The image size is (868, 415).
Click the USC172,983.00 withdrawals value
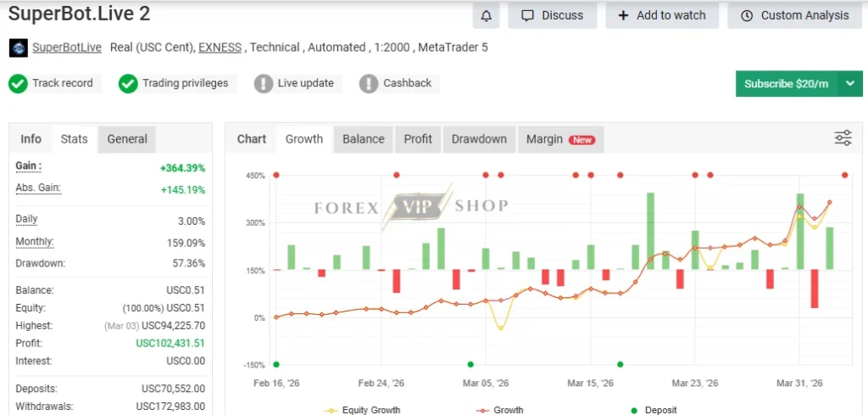(x=170, y=407)
